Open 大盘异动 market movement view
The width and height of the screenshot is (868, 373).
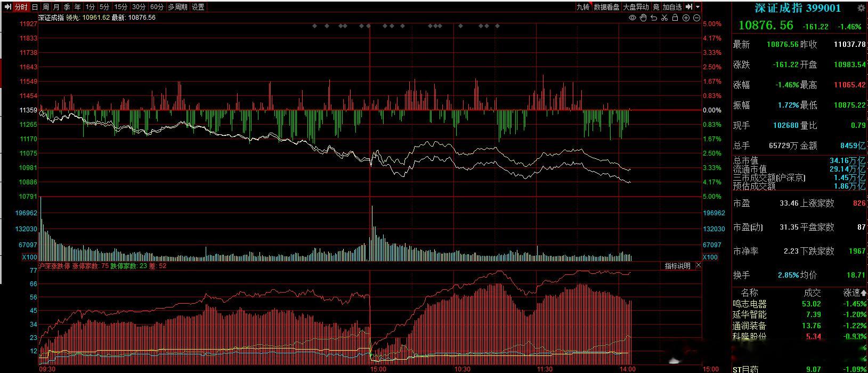pyautogui.click(x=636, y=7)
